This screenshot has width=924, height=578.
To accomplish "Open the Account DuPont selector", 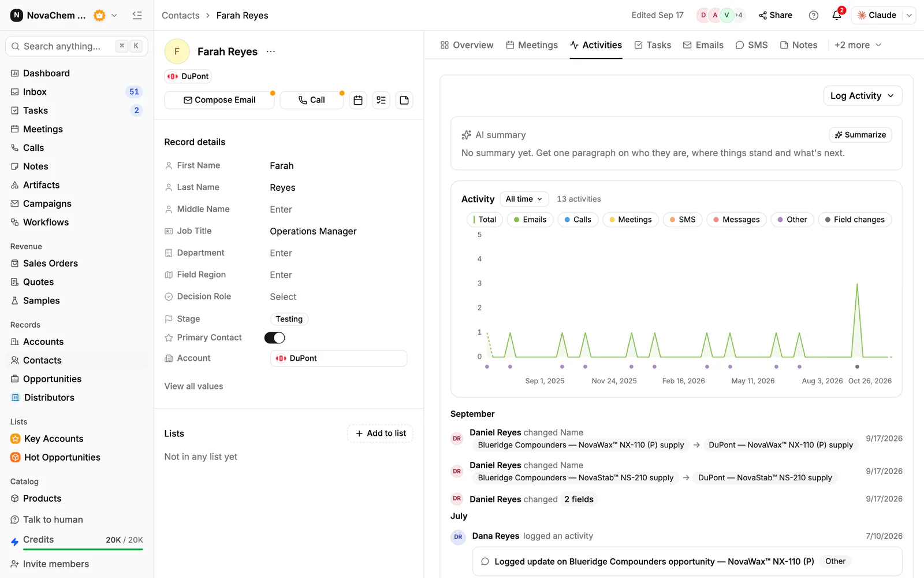I will pyautogui.click(x=338, y=358).
